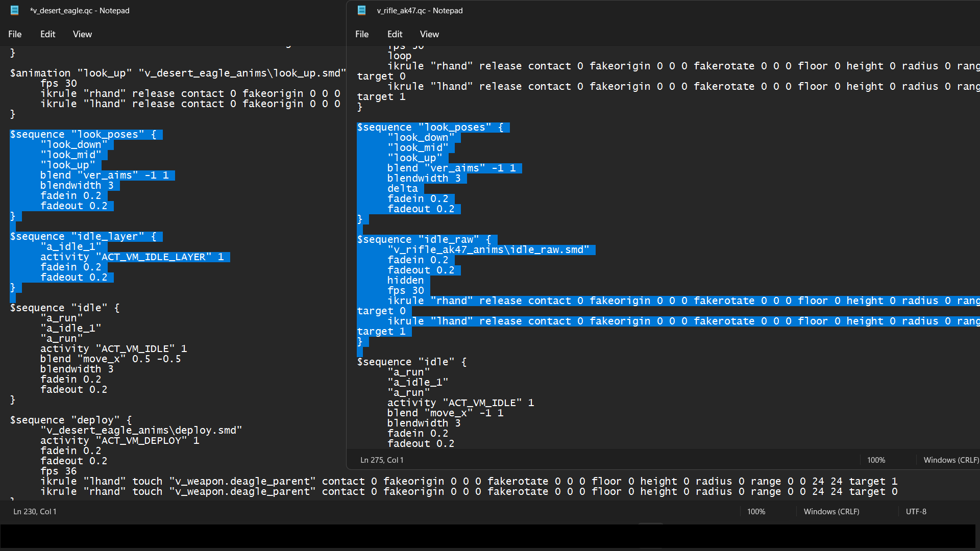Click the ACT_VM_DEPLOY activity line
Image resolution: width=980 pixels, height=551 pixels.
pyautogui.click(x=119, y=440)
